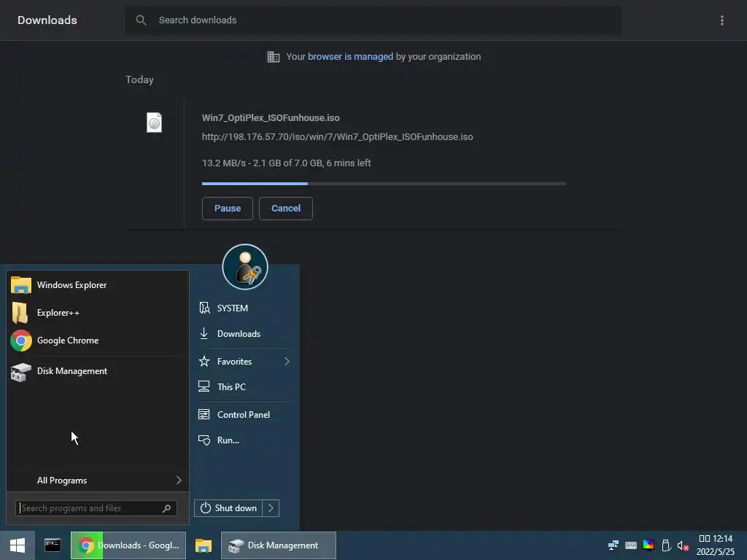Click the USB device tray icon
The height and width of the screenshot is (560, 747).
pyautogui.click(x=666, y=545)
